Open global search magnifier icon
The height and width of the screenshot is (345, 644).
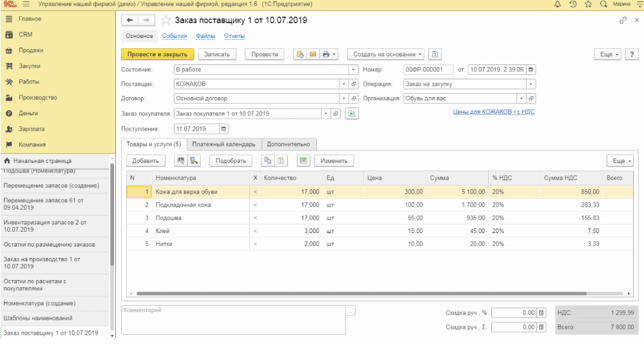pos(603,4)
